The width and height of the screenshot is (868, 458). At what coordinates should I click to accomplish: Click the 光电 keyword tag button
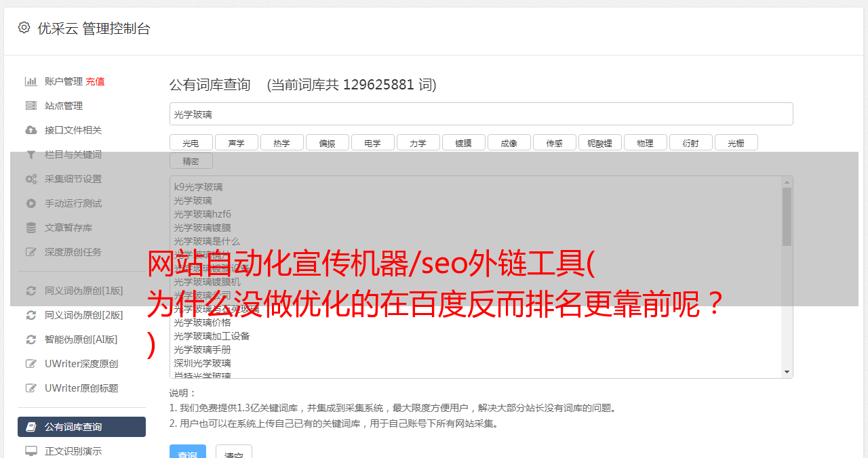191,143
